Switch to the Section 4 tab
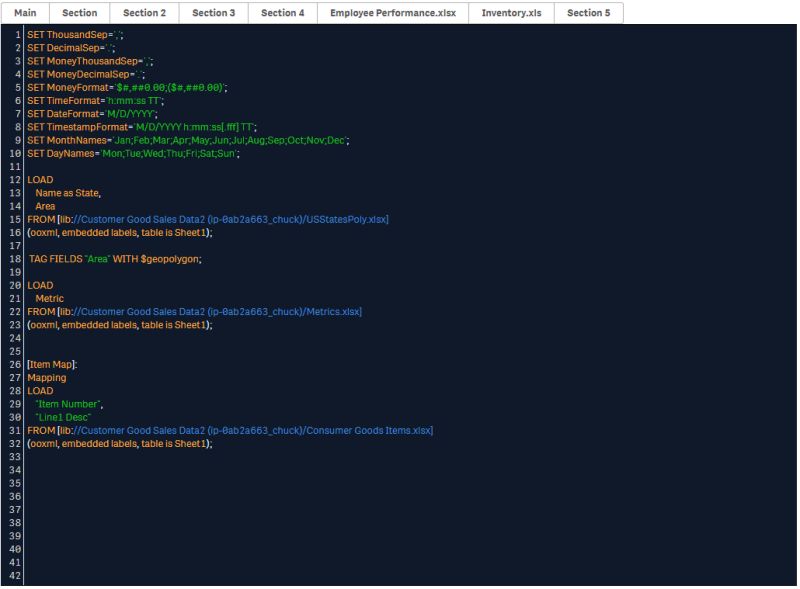The height and width of the screenshot is (589, 800). pos(214,13)
